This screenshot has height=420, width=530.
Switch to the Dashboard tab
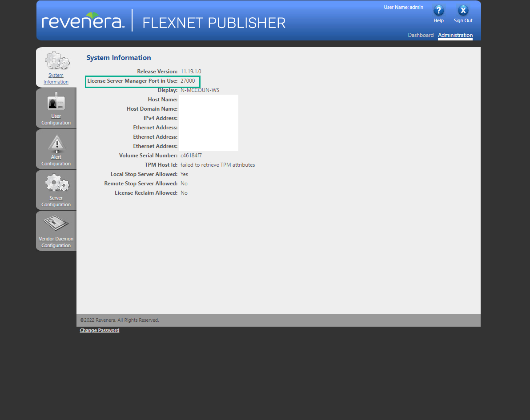pyautogui.click(x=421, y=35)
